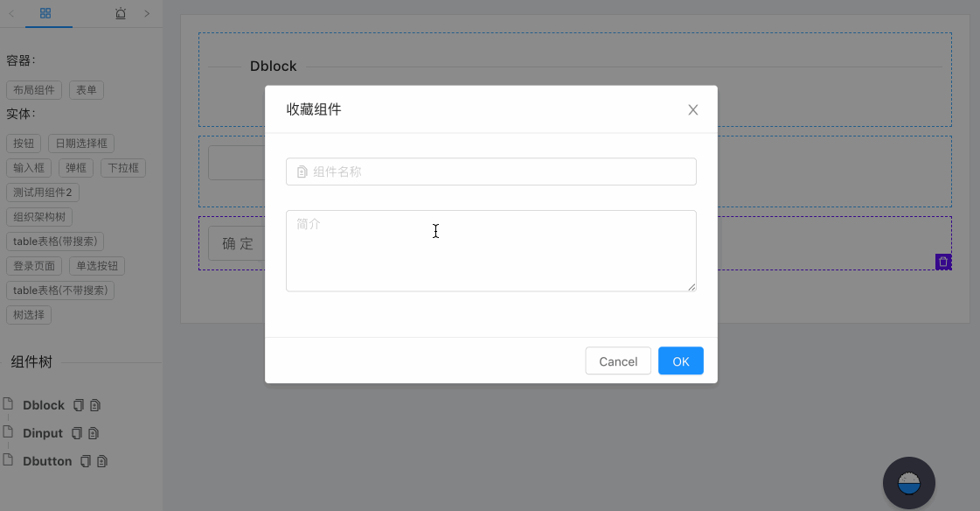
Task: Open the alert bell tab icon
Action: click(121, 13)
